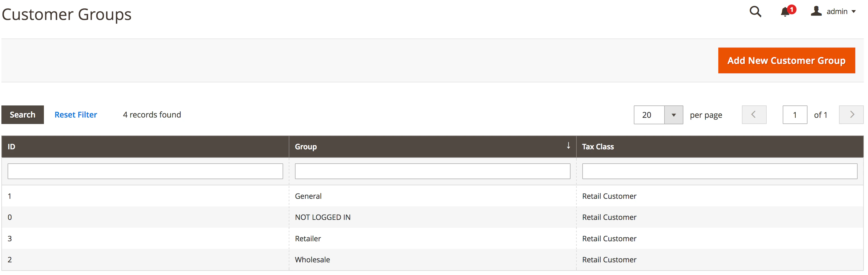Click the admin avatar icon
Viewport: 868px width, 275px height.
click(x=816, y=11)
